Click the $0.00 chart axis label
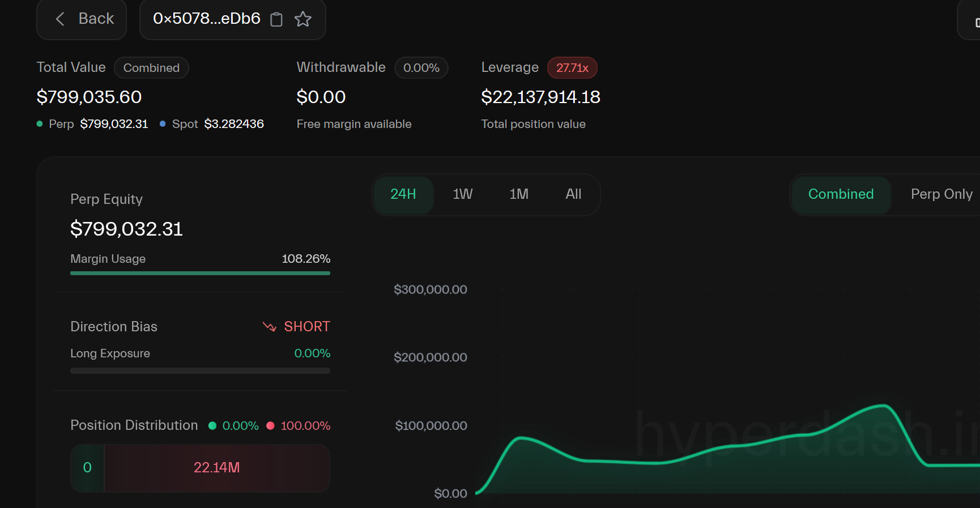This screenshot has width=980, height=508. [450, 493]
